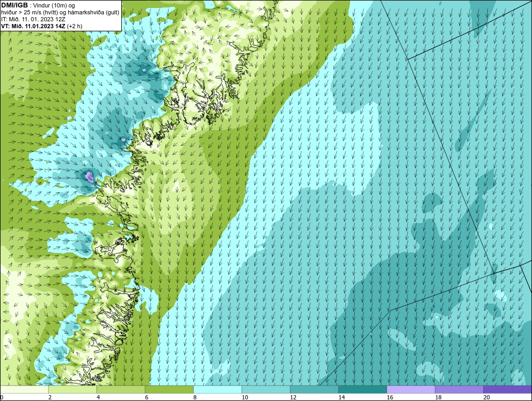
Task: Pick the 10–12 m/s light teal legend swatch
Action: point(266,389)
